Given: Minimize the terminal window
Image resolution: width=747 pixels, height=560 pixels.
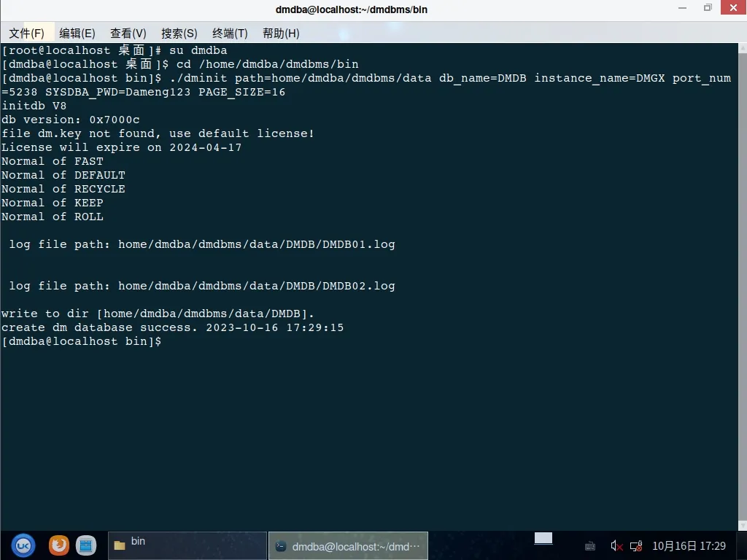Looking at the screenshot, I should point(682,9).
